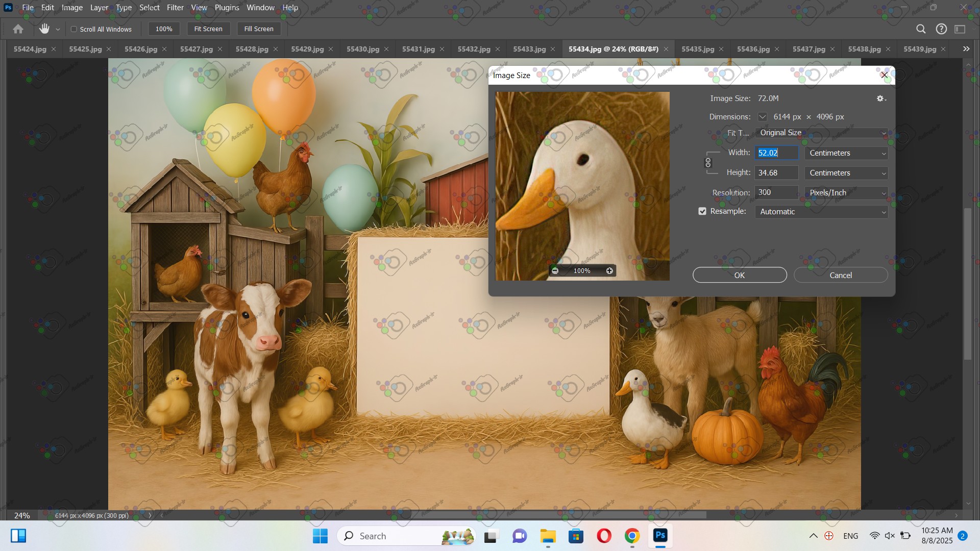
Task: Select the Hand tool icon
Action: (44, 29)
